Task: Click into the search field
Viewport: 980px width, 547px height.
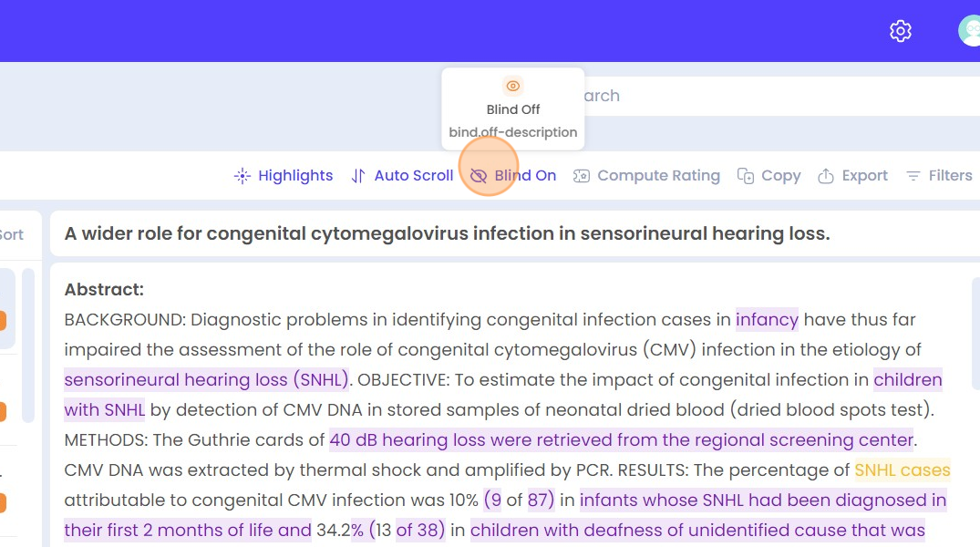Action: coord(781,96)
